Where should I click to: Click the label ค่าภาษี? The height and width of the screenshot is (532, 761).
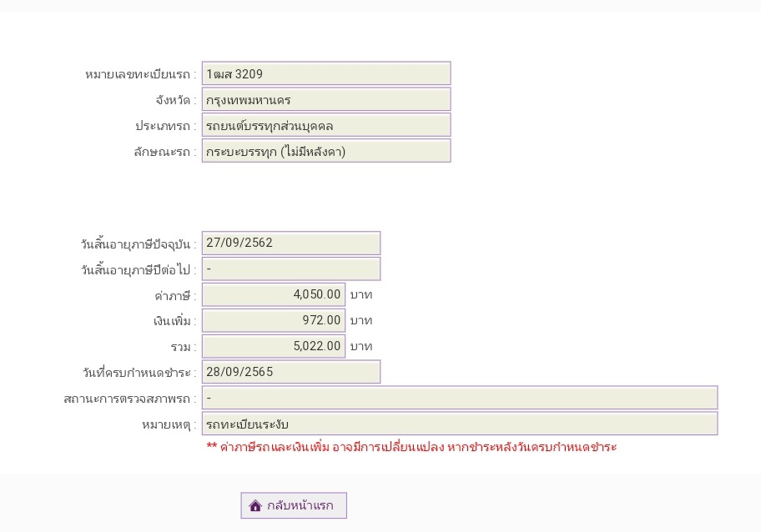click(175, 295)
